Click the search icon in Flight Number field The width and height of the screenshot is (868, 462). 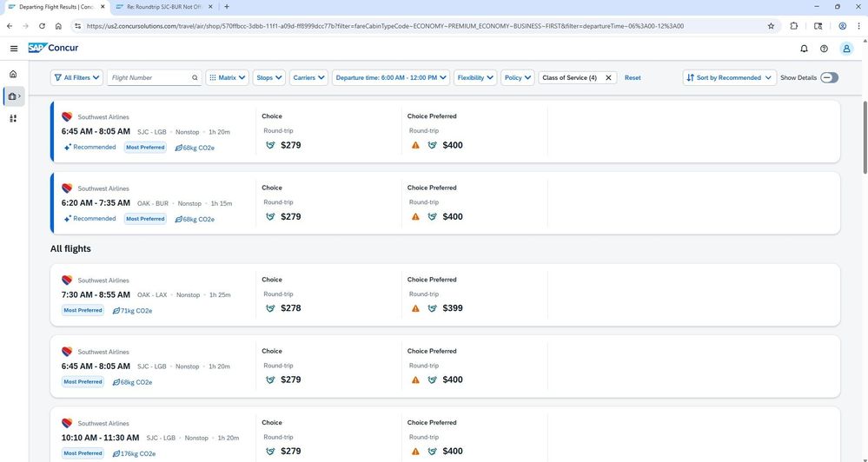point(195,78)
